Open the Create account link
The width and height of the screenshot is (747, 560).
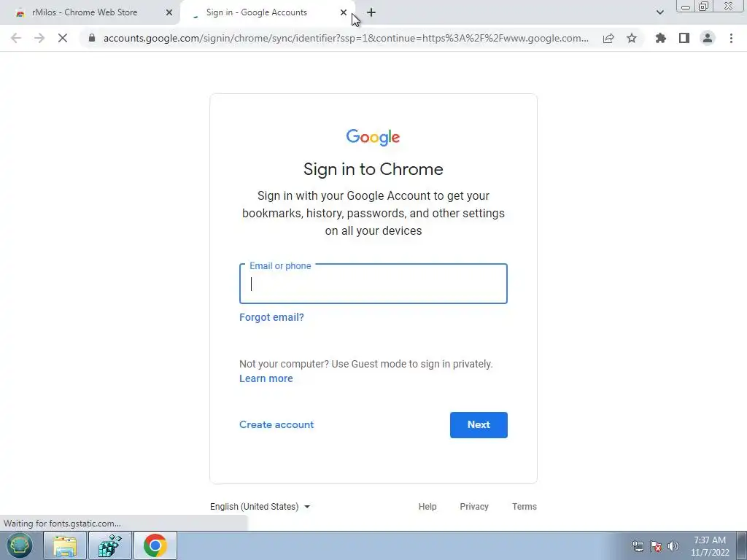tap(276, 425)
